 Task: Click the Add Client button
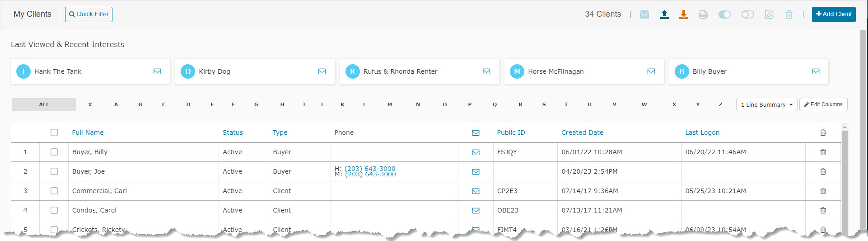tap(834, 14)
